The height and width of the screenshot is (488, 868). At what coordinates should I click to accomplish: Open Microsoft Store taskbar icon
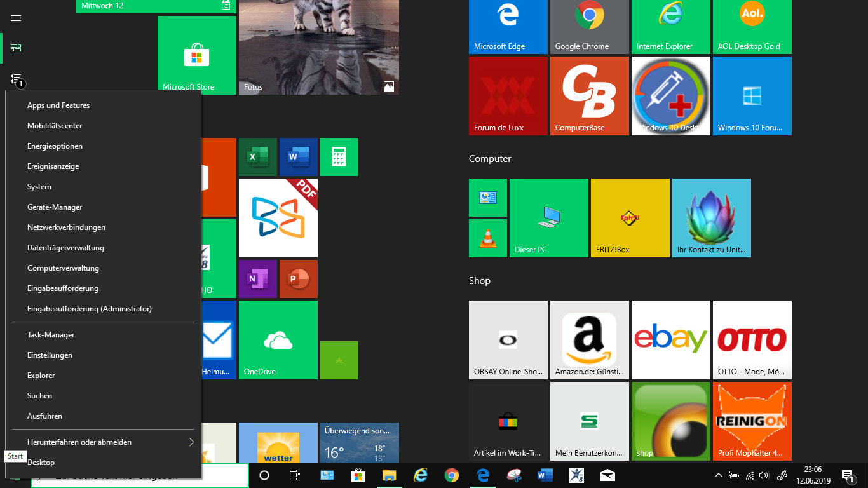click(358, 475)
